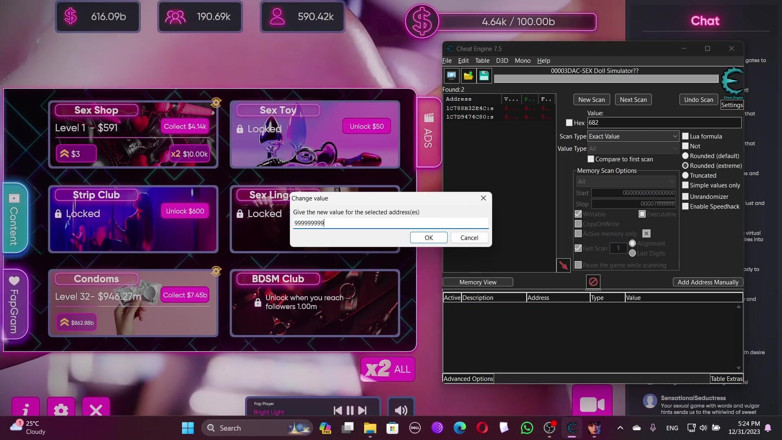Open Windows Start menu
Viewport: 782px width, 440px height.
click(188, 428)
